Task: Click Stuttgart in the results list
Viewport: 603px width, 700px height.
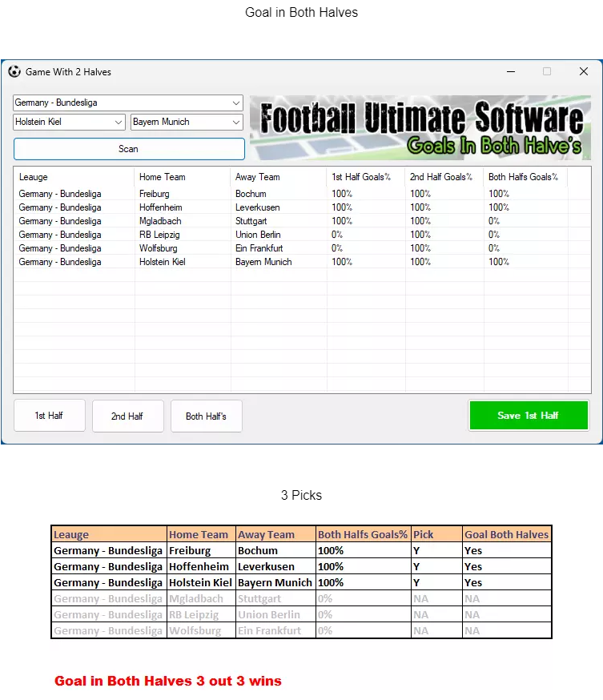Action: pos(251,221)
